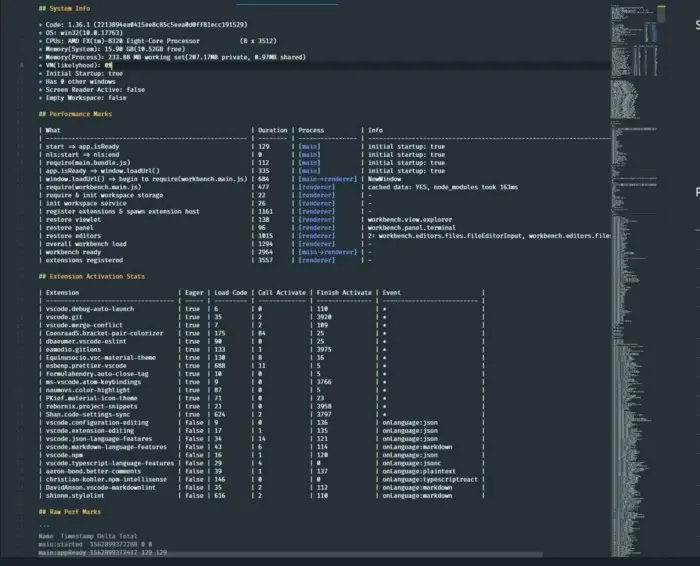Click the 'esbenp.prettier-vscode' extension name
The width and height of the screenshot is (700, 566).
pos(86,366)
